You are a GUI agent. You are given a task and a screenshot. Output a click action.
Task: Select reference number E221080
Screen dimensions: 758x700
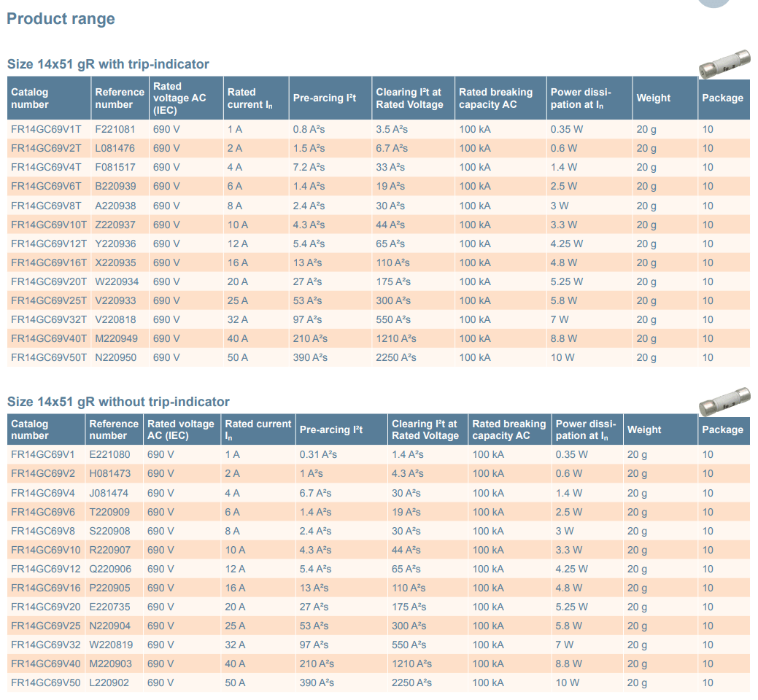tap(109, 454)
